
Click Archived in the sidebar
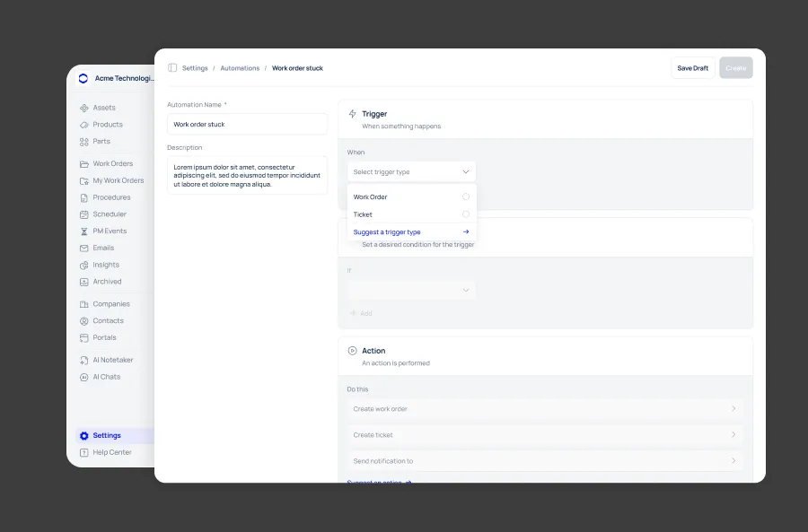pos(107,282)
